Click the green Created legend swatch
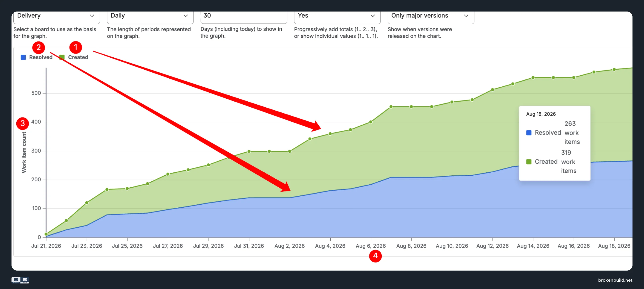 point(62,57)
